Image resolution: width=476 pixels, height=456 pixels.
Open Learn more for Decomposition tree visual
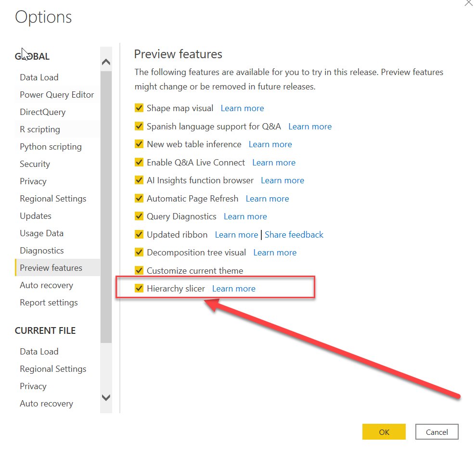click(275, 253)
